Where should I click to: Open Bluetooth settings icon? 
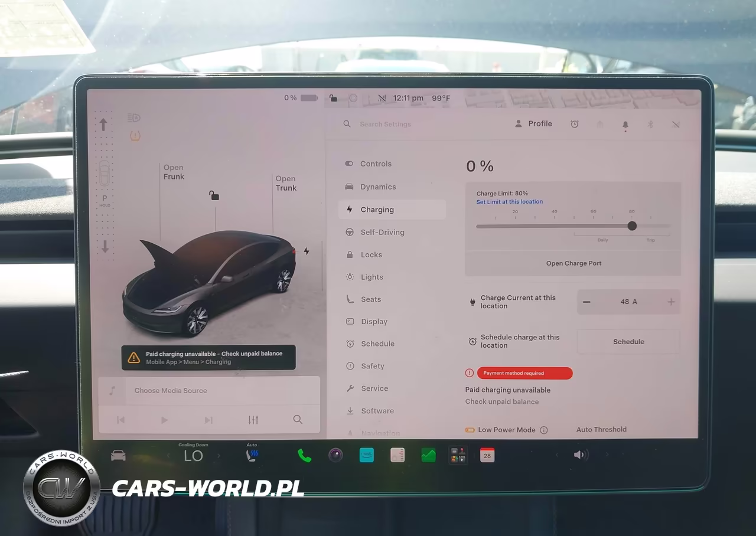650,124
